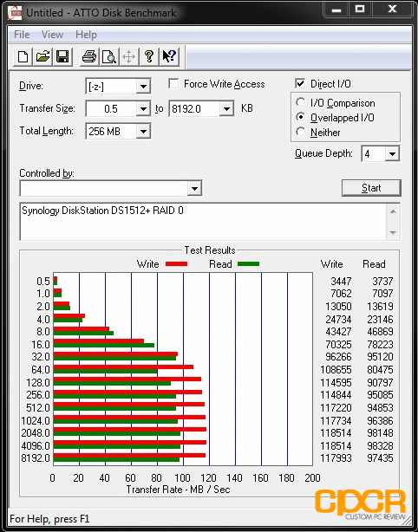
Task: Open the Help menu
Action: coord(86,35)
